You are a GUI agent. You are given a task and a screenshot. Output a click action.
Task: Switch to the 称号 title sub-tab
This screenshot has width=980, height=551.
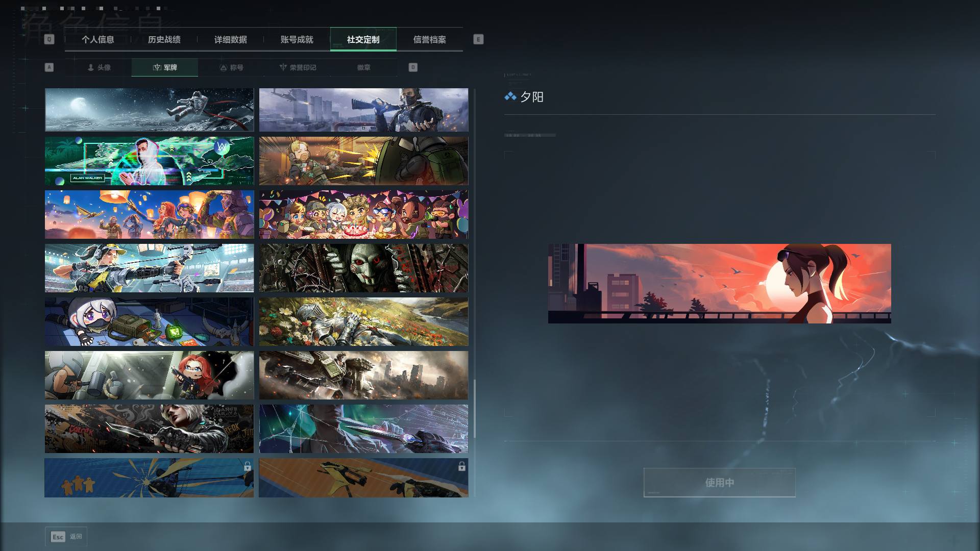point(231,67)
